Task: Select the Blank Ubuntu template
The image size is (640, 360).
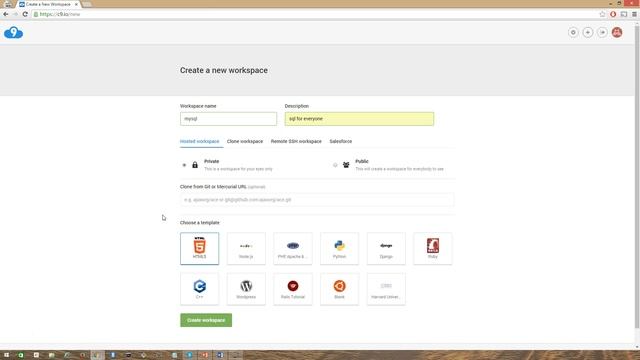Action: click(340, 289)
